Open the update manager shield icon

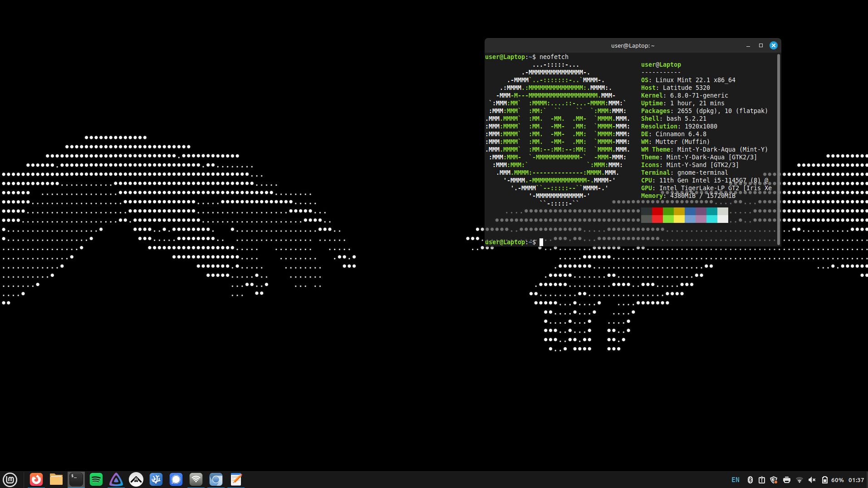(774, 480)
